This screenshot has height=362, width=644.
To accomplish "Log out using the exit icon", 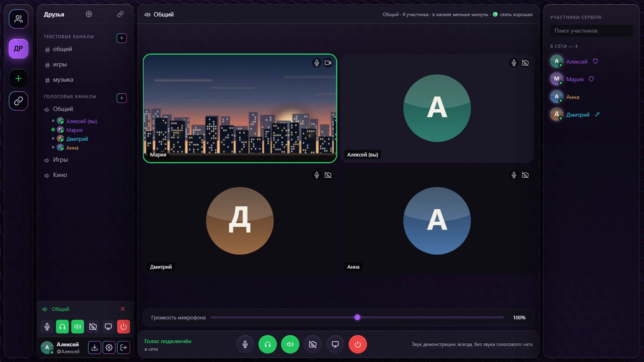I will pos(124,348).
